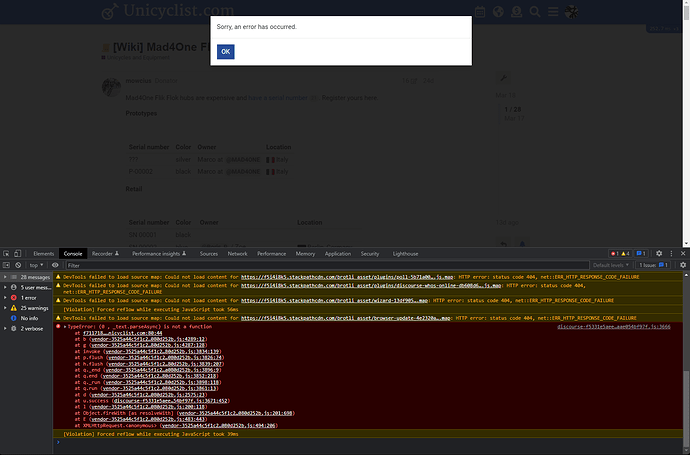Open the Performance tab
The image size is (690, 455).
pyautogui.click(x=272, y=254)
